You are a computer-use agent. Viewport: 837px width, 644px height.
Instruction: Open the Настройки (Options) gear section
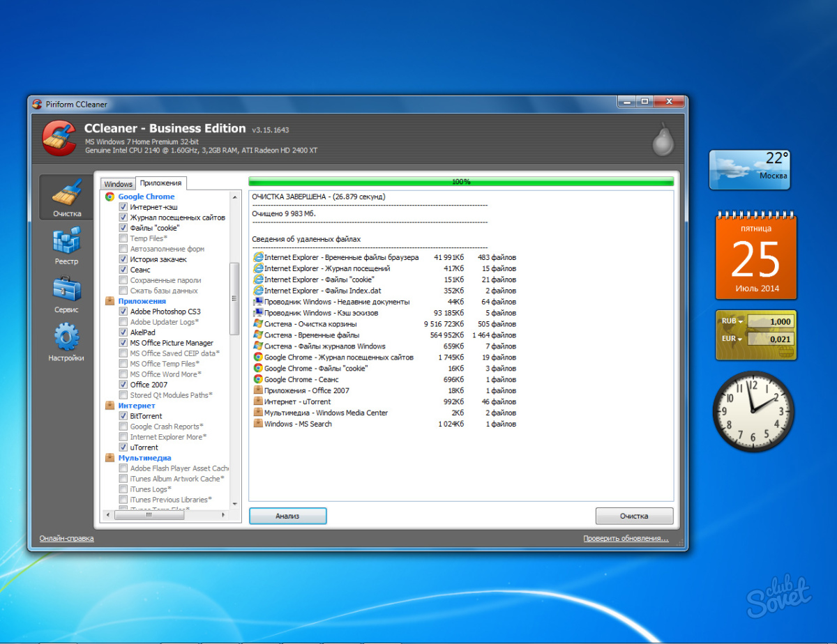pos(67,342)
